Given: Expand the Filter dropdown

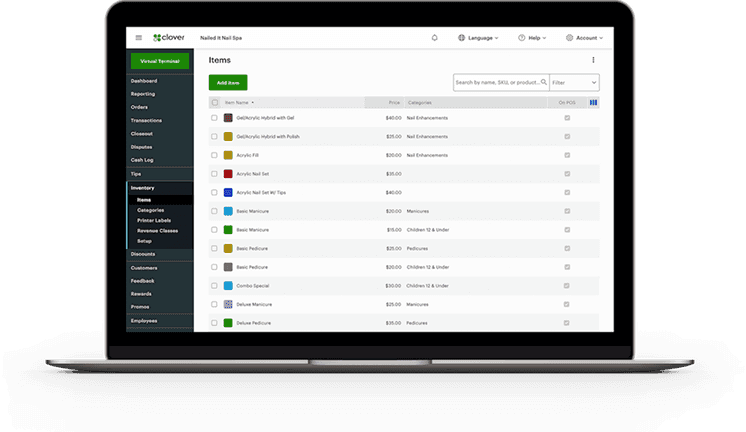Looking at the screenshot, I should tap(574, 82).
